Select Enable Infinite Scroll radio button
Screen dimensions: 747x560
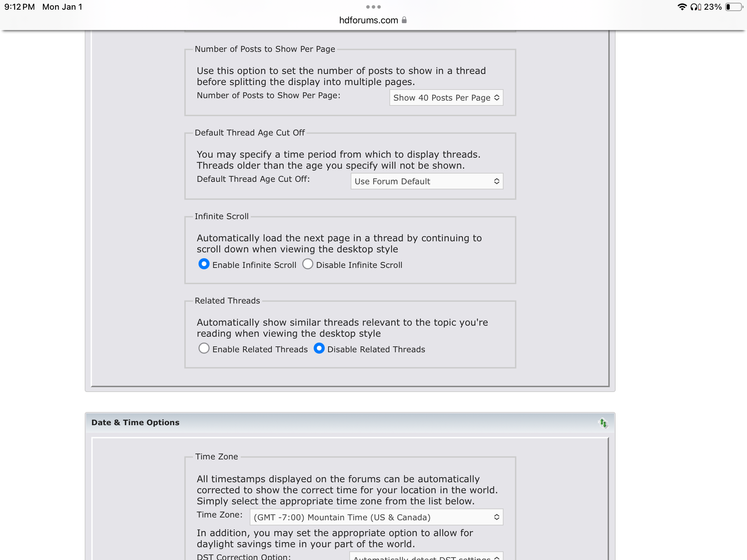click(x=204, y=264)
